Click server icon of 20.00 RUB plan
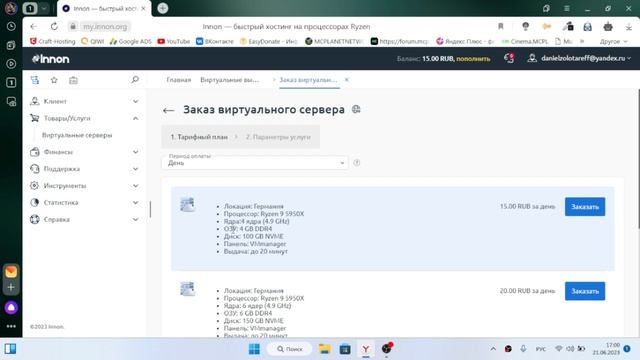This screenshot has height=360, width=640. pos(187,289)
